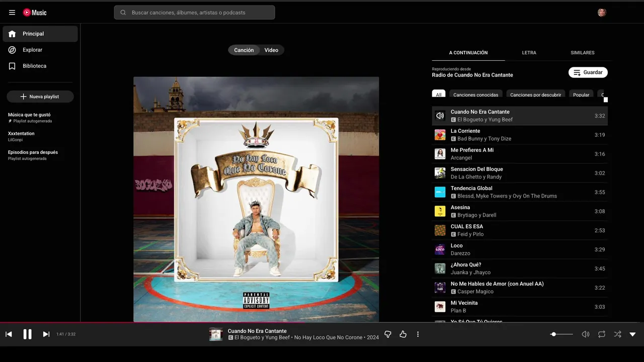The image size is (644, 362).
Task: Open the player three-dot menu
Action: 418,334
